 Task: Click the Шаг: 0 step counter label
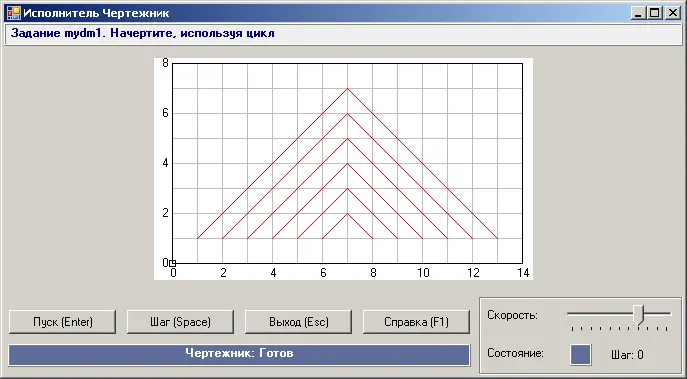[x=627, y=355]
